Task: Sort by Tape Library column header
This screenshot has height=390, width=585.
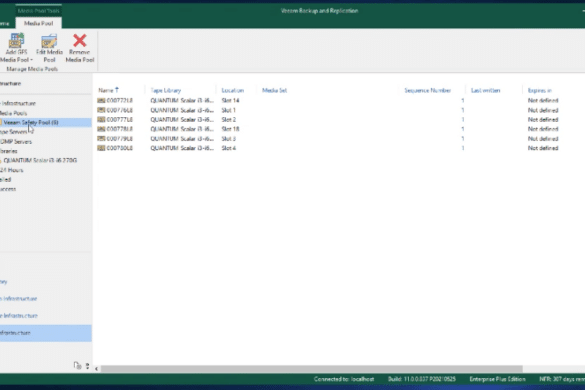Action: [166, 90]
